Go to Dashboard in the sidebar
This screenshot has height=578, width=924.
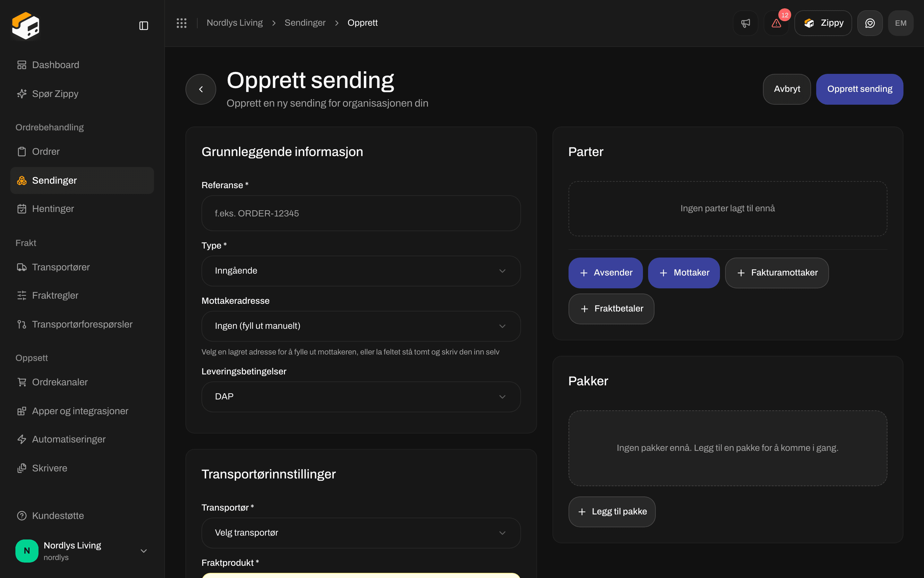tap(82, 65)
